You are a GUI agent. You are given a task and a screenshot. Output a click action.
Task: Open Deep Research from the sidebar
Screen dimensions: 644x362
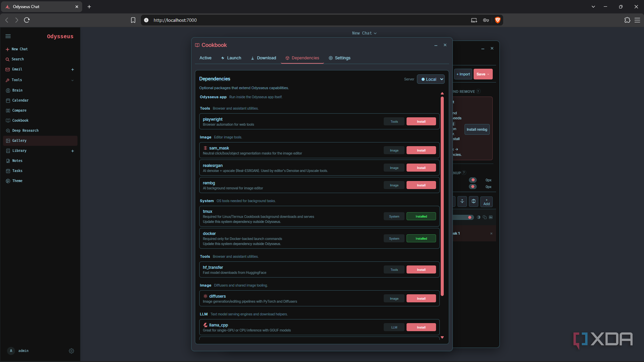40,131
